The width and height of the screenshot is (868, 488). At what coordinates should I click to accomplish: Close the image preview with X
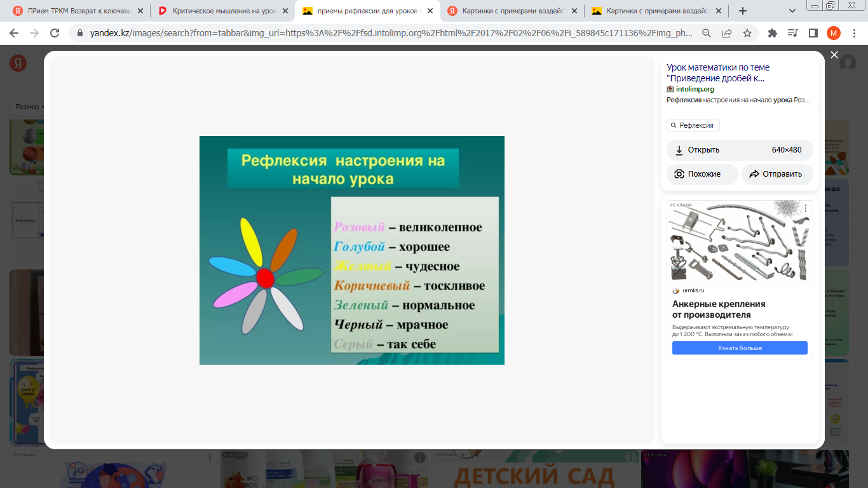tap(834, 55)
